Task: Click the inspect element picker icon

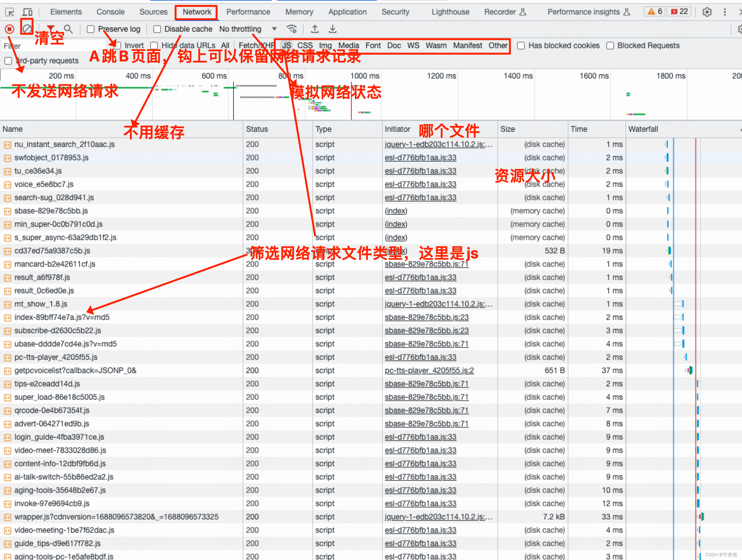Action: [10, 12]
